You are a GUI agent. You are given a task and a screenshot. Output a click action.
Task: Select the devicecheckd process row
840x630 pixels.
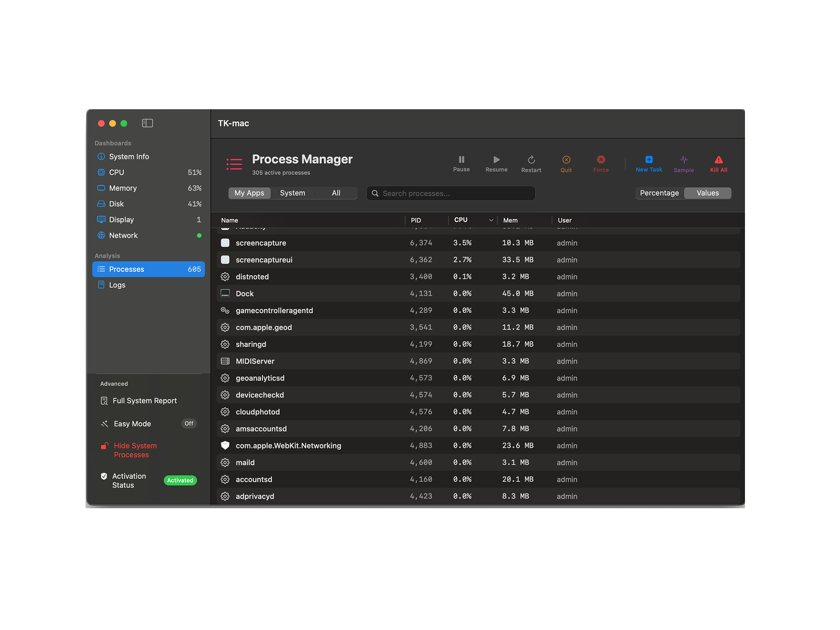[478, 395]
